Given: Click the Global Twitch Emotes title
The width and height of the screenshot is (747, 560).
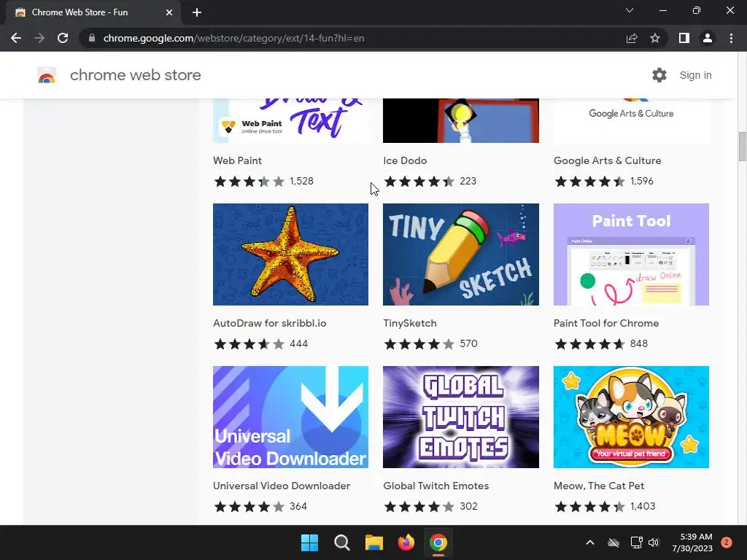Looking at the screenshot, I should tap(436, 486).
